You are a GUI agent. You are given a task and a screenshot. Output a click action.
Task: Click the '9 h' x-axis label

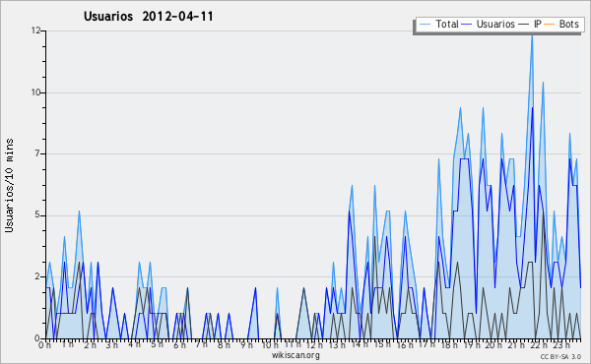point(247,345)
